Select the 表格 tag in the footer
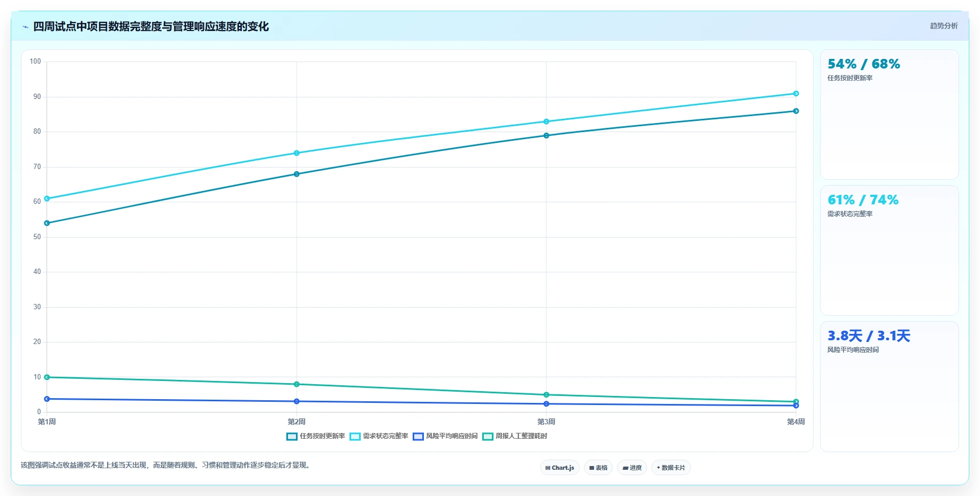 pos(598,468)
